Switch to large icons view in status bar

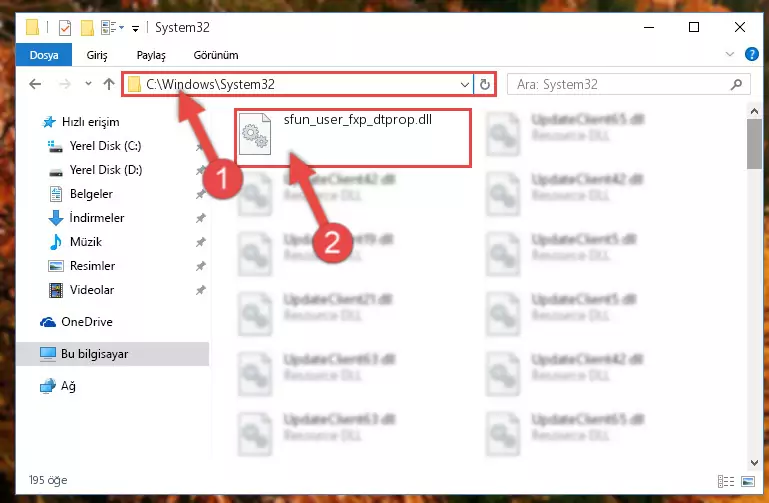748,481
